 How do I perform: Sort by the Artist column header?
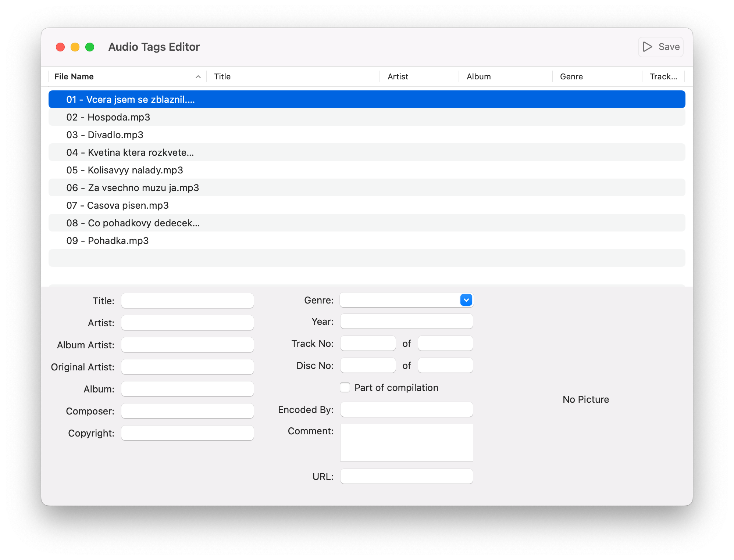click(x=398, y=76)
